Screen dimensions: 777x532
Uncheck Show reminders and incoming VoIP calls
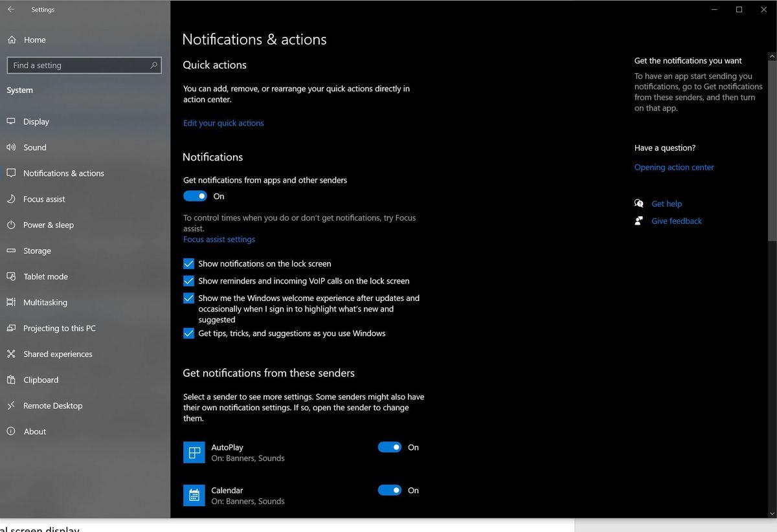coord(188,281)
